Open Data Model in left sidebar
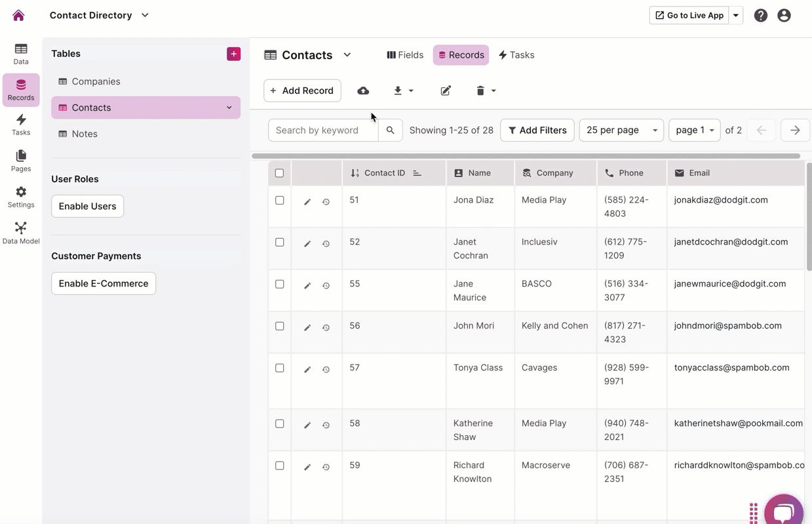Viewport: 812px width, 524px height. click(x=21, y=233)
